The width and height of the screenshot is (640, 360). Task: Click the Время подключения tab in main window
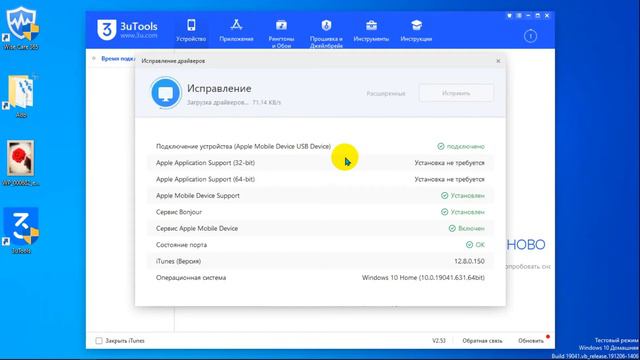(x=118, y=58)
